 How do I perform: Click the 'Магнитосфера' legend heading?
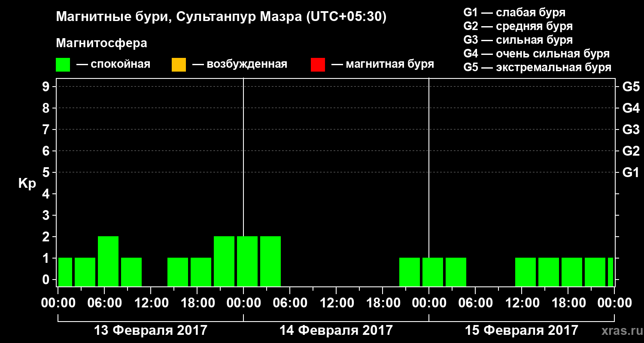101,43
